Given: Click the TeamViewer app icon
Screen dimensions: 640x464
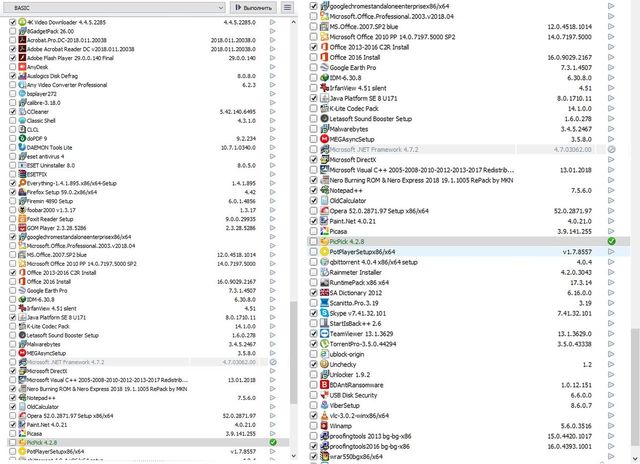Looking at the screenshot, I should pos(325,334).
